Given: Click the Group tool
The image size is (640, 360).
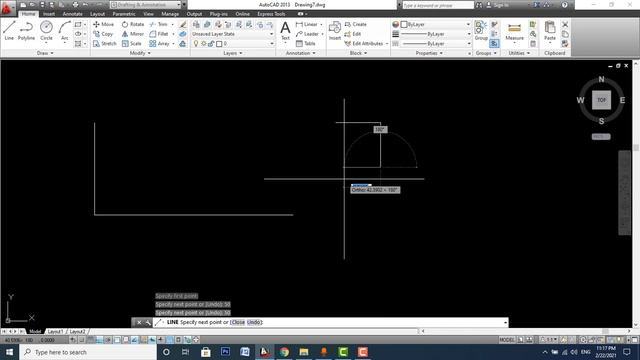Looking at the screenshot, I should pyautogui.click(x=481, y=31).
